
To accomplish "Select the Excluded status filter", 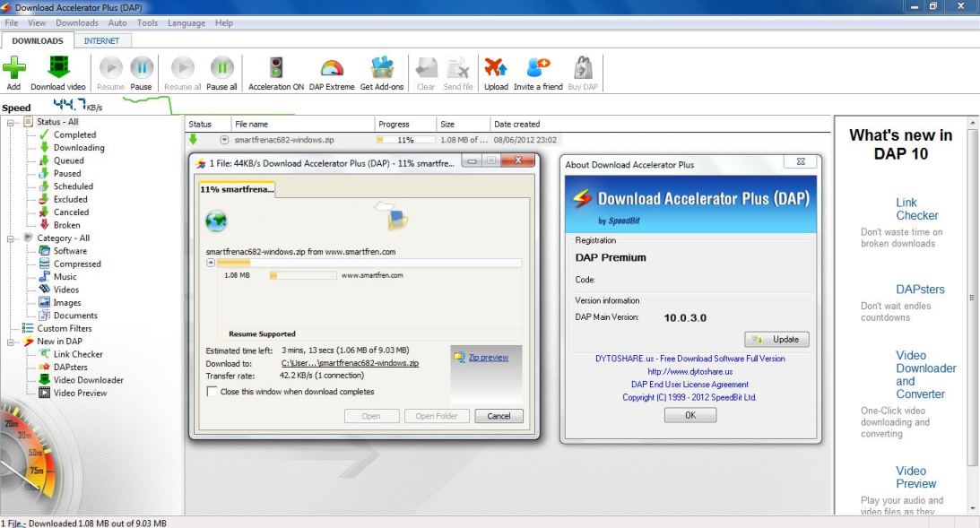I will pyautogui.click(x=70, y=199).
